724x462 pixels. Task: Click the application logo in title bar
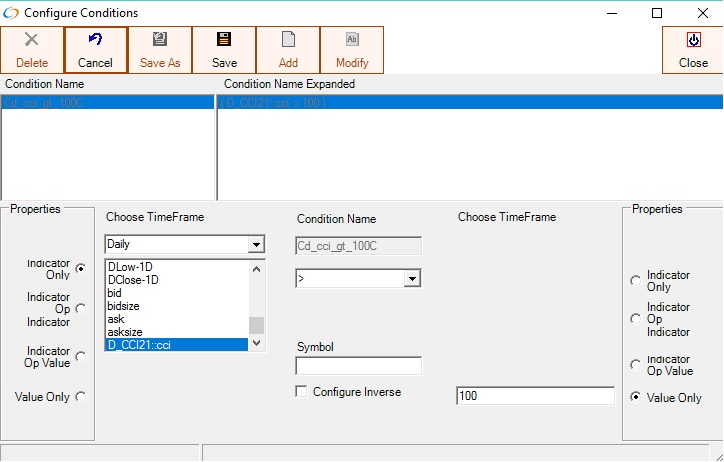(11, 13)
